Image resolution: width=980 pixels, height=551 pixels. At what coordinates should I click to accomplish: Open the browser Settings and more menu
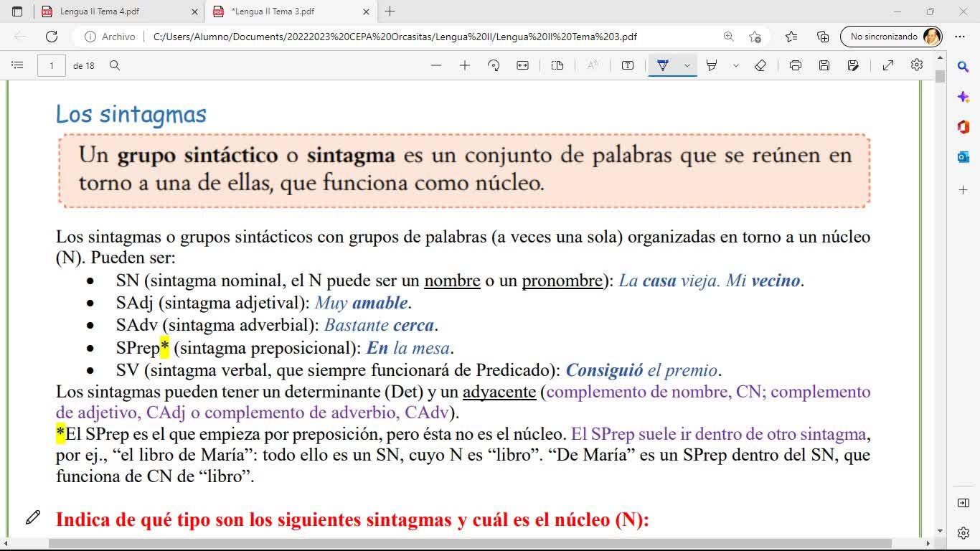point(960,37)
